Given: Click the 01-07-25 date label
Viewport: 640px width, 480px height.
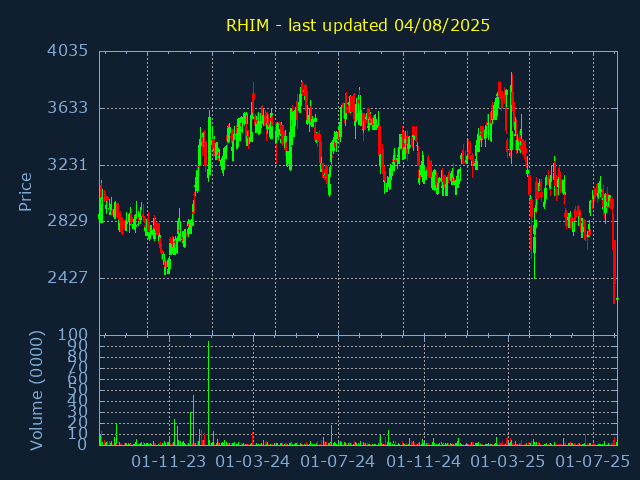Looking at the screenshot, I should point(593,462).
